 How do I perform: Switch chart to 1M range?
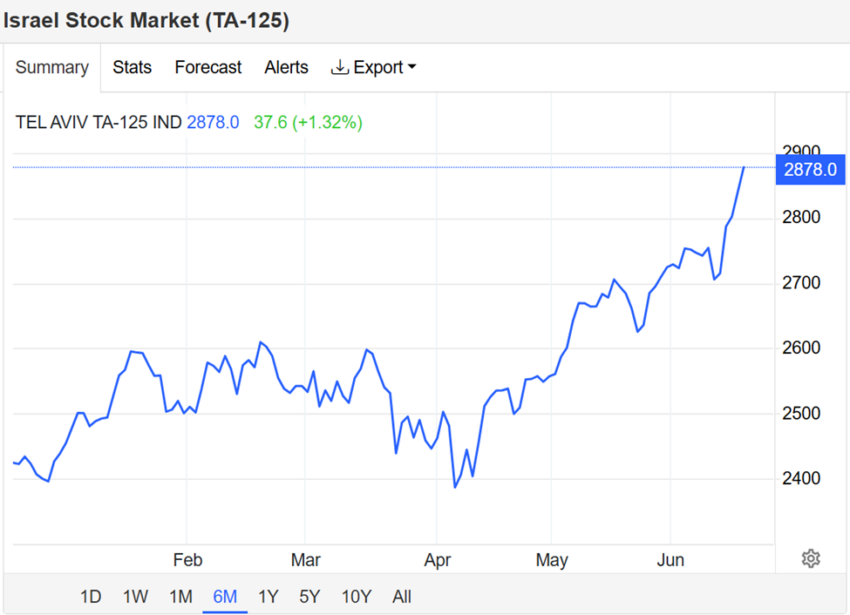click(180, 597)
